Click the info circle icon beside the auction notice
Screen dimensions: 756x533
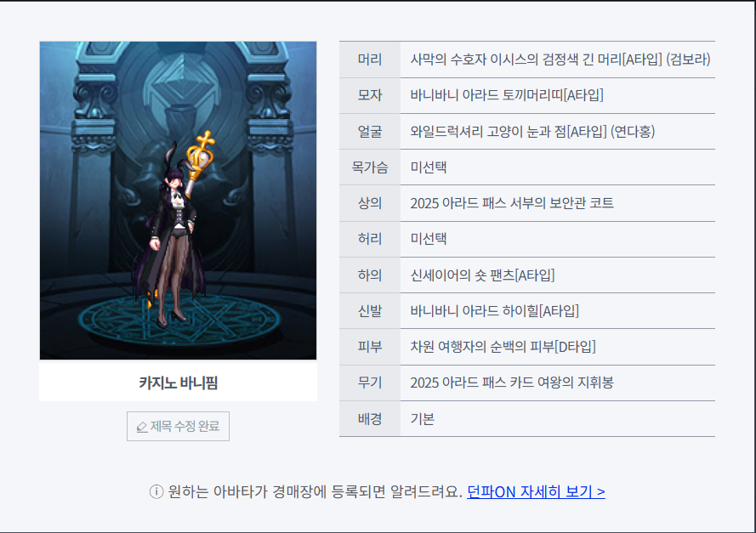coord(156,491)
